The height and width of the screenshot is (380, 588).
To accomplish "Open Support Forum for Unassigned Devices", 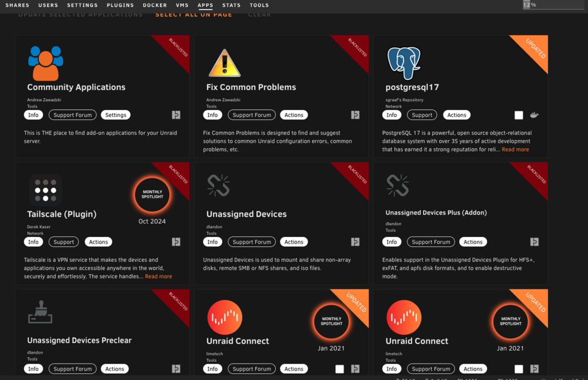I will click(252, 242).
